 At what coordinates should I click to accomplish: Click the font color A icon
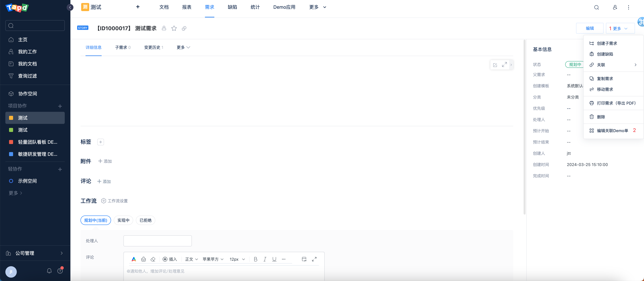(134, 259)
